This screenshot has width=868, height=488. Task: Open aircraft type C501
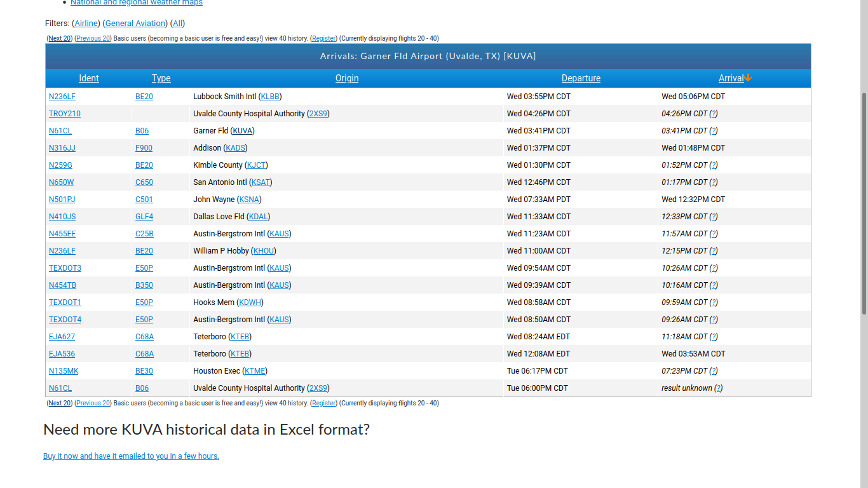(144, 200)
